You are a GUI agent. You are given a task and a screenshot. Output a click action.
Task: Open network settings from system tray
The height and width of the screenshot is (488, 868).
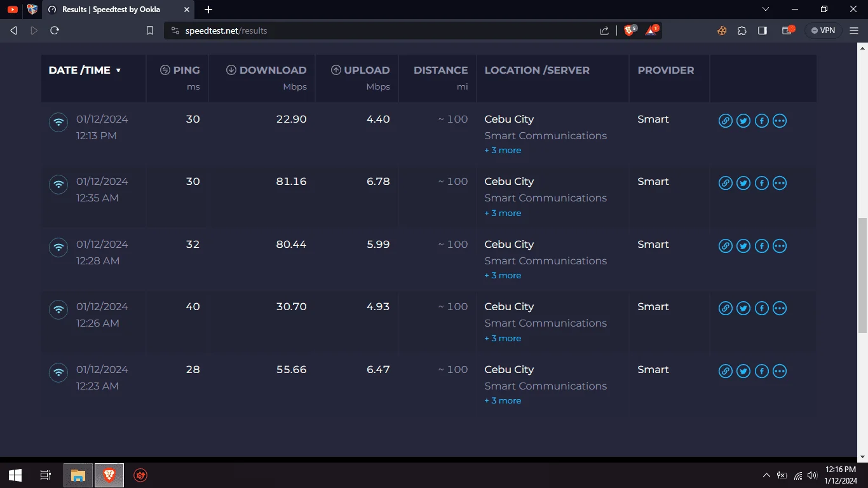797,475
